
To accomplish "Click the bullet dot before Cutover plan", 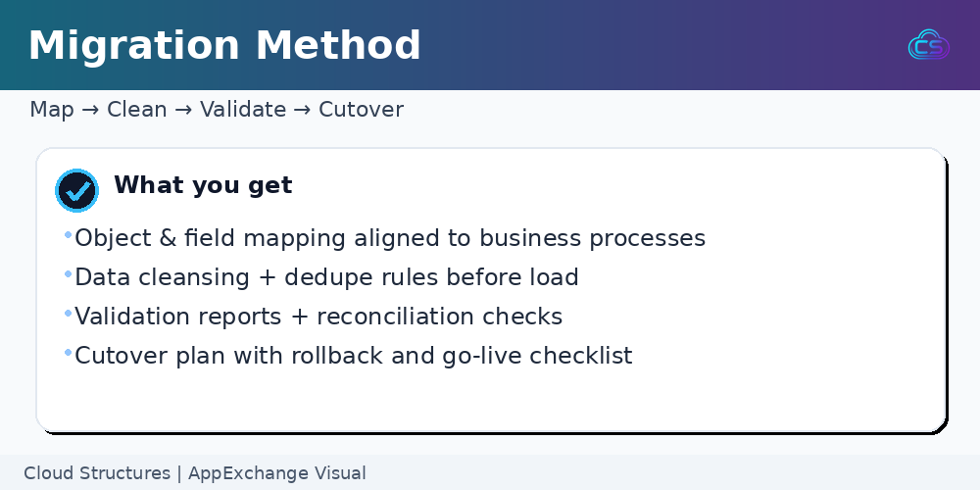I will tap(68, 353).
